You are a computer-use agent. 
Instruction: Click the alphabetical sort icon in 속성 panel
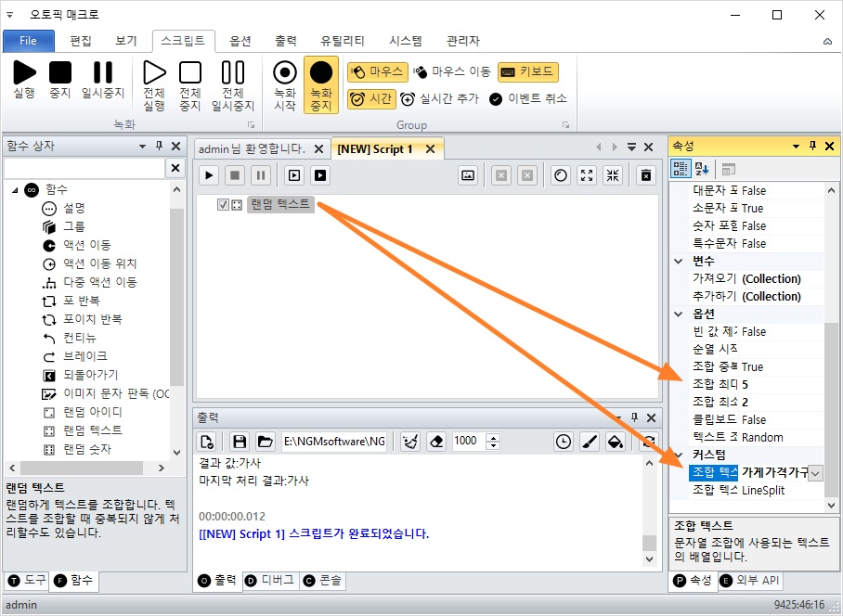pos(702,169)
